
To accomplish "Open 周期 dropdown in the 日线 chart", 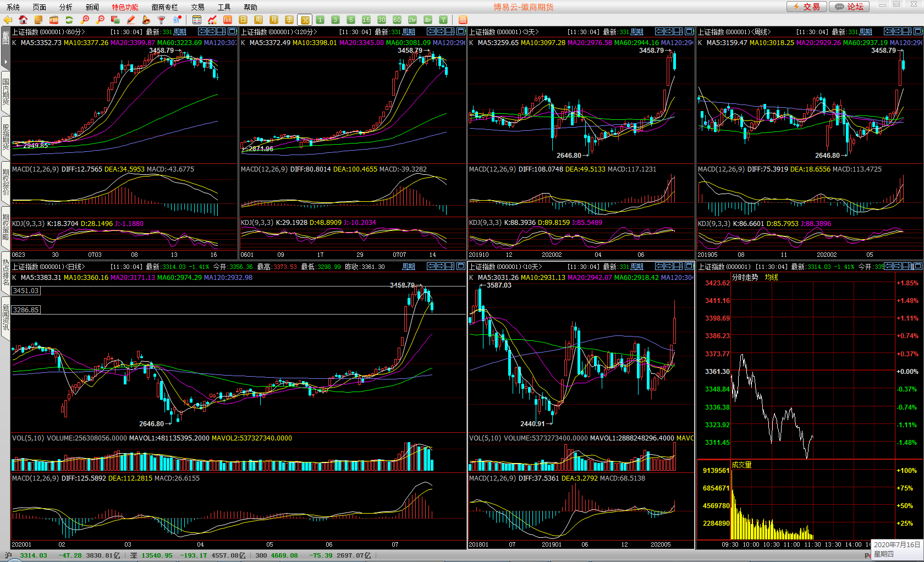I will point(409,267).
